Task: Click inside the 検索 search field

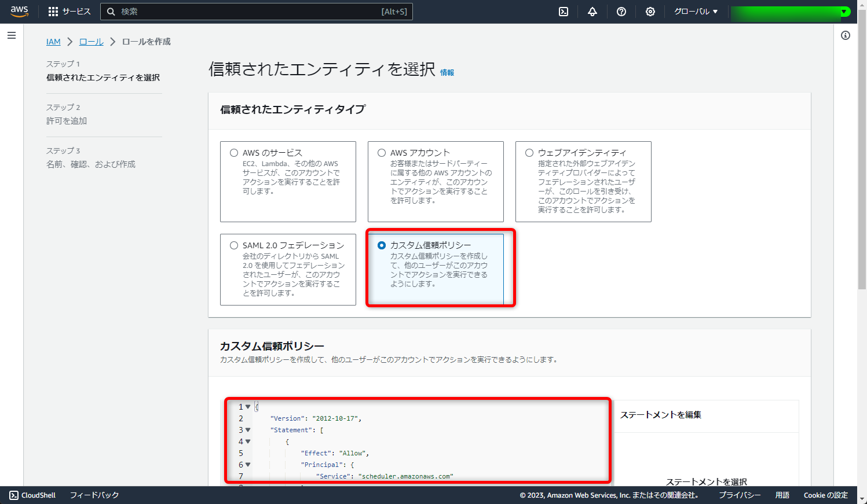Action: click(x=255, y=11)
